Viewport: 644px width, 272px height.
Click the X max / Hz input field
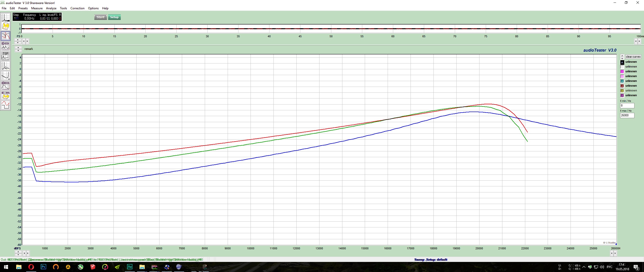(627, 116)
